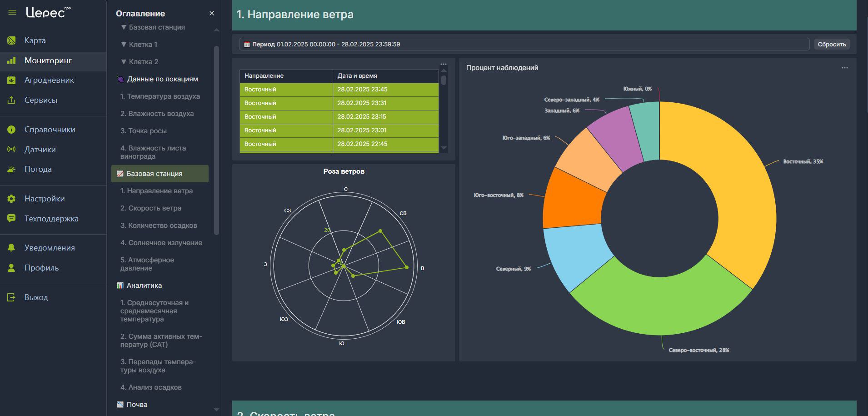Viewport: 868px width, 416px height.
Task: Open the hamburger menu icon
Action: click(12, 13)
